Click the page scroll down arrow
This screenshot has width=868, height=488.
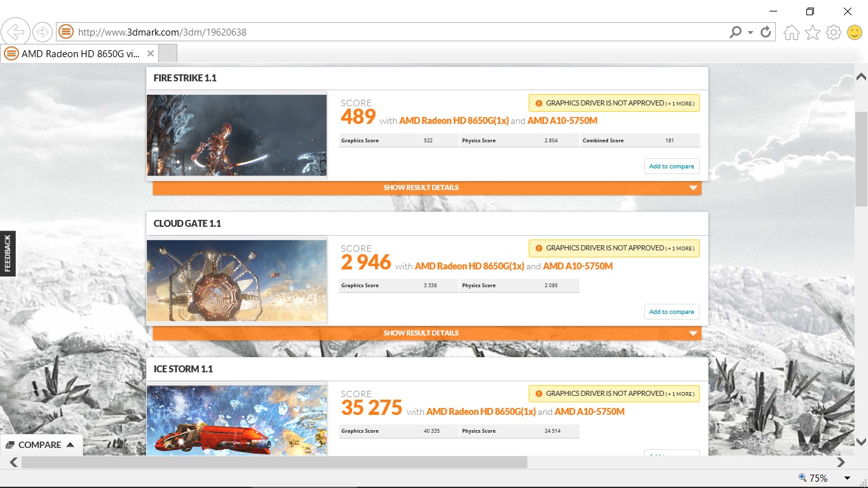click(x=861, y=442)
